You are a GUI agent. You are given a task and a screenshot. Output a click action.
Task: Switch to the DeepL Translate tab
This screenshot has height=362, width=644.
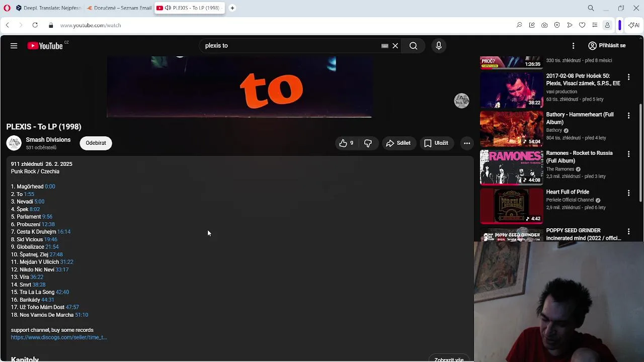click(x=48, y=8)
